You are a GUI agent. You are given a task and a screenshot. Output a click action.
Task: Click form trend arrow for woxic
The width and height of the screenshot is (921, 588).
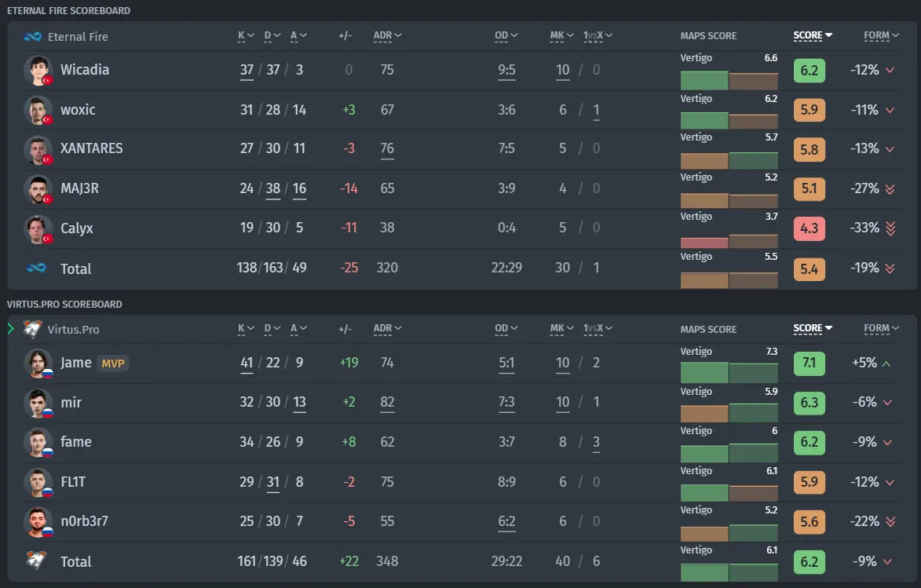point(890,110)
